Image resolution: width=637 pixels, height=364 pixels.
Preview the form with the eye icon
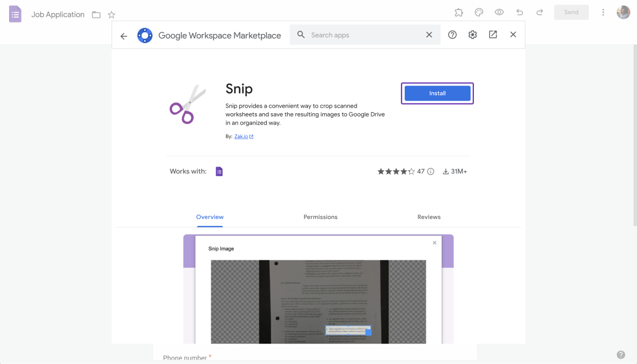(499, 12)
